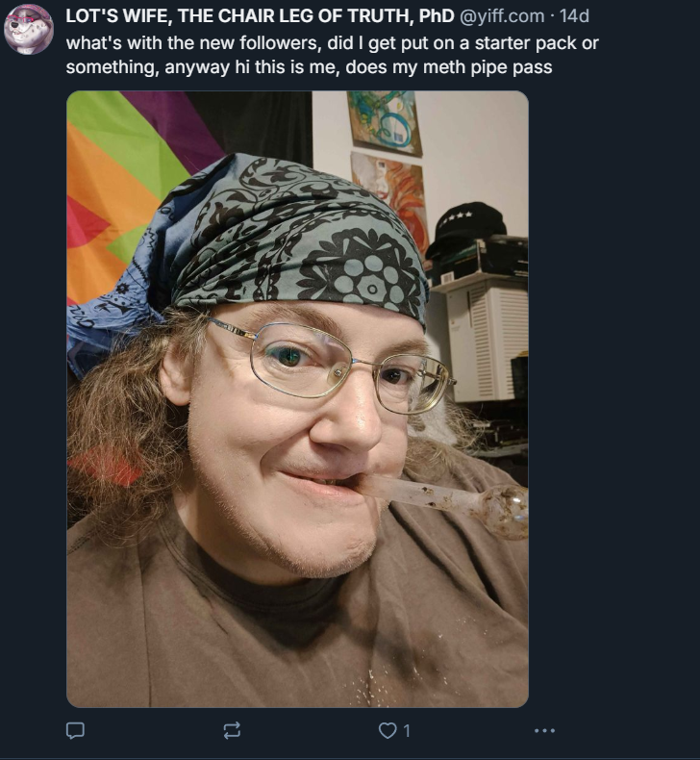700x760 pixels.
Task: Open the three-dot more options menu
Action: coord(544,730)
